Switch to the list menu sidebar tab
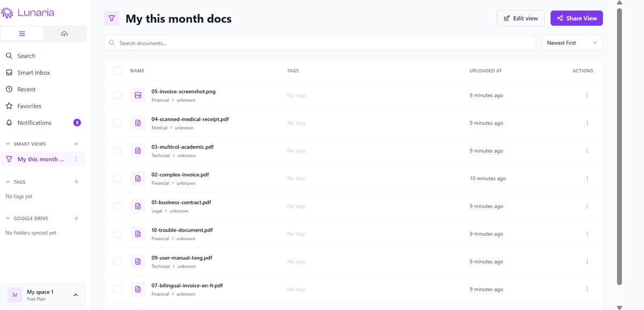 tap(22, 34)
